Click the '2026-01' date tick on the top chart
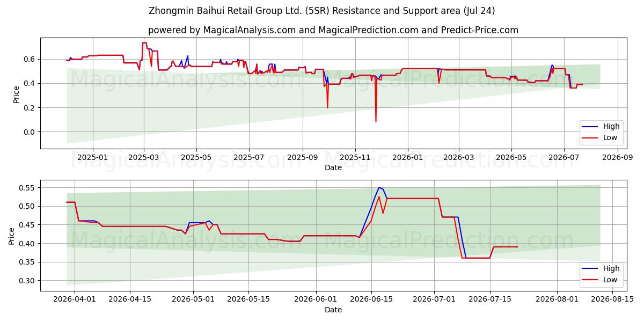This screenshot has height=322, width=644. pos(408,157)
